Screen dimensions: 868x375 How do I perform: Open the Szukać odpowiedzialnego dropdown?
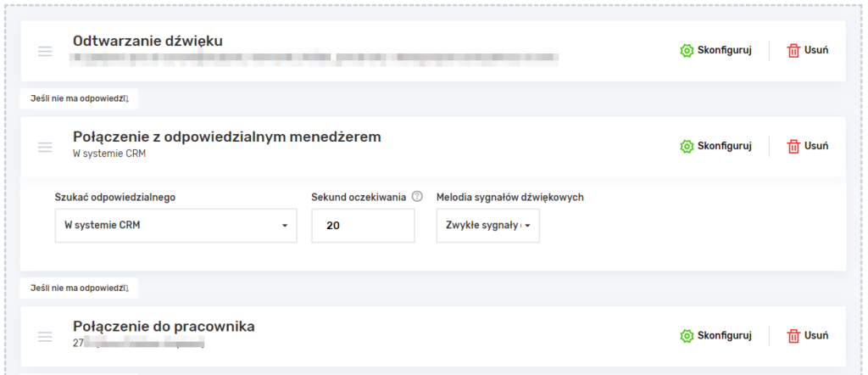175,226
